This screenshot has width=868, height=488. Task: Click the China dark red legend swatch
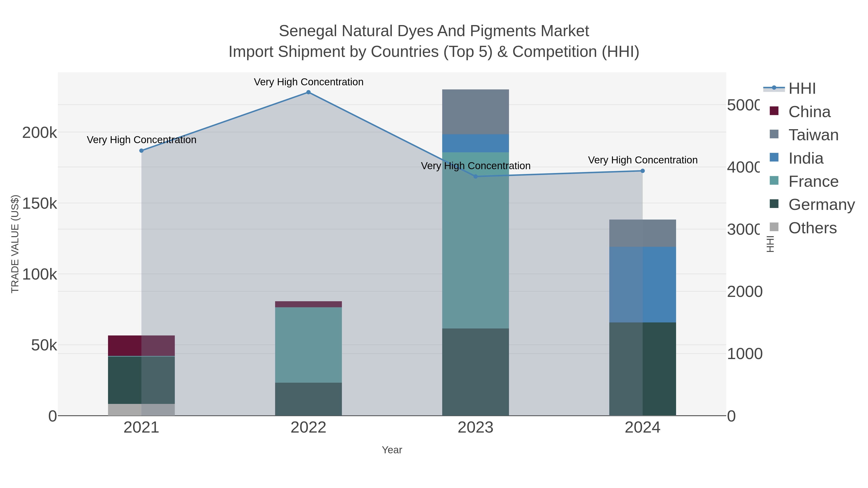774,111
